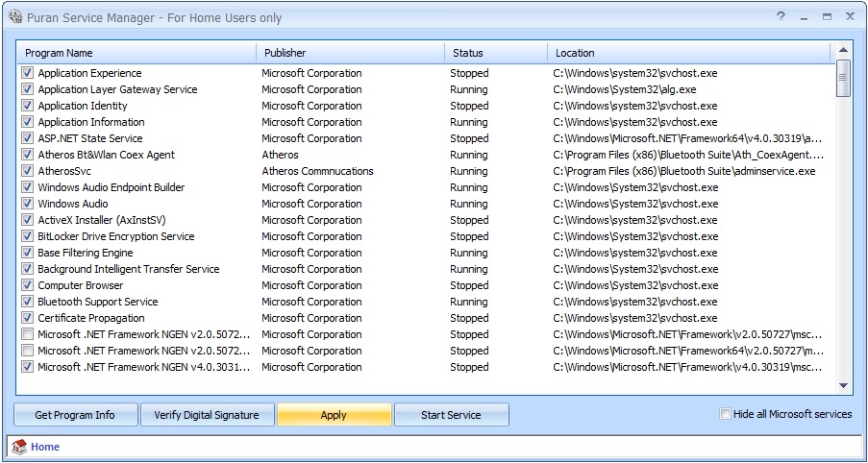
Task: Select the Certificate Propagation entry
Action: point(91,318)
